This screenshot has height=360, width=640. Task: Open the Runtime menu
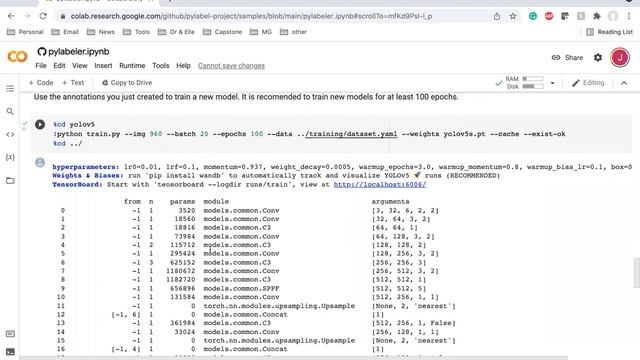tap(132, 66)
